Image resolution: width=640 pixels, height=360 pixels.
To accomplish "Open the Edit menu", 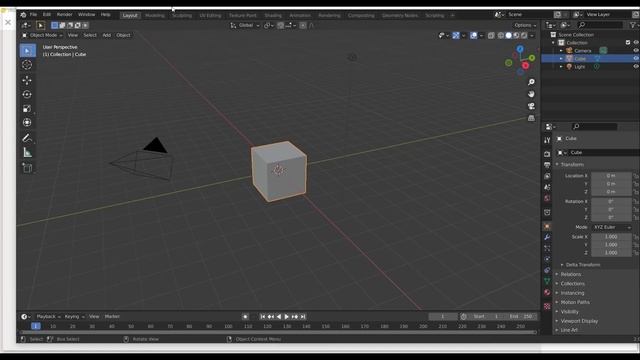I will [x=47, y=15].
